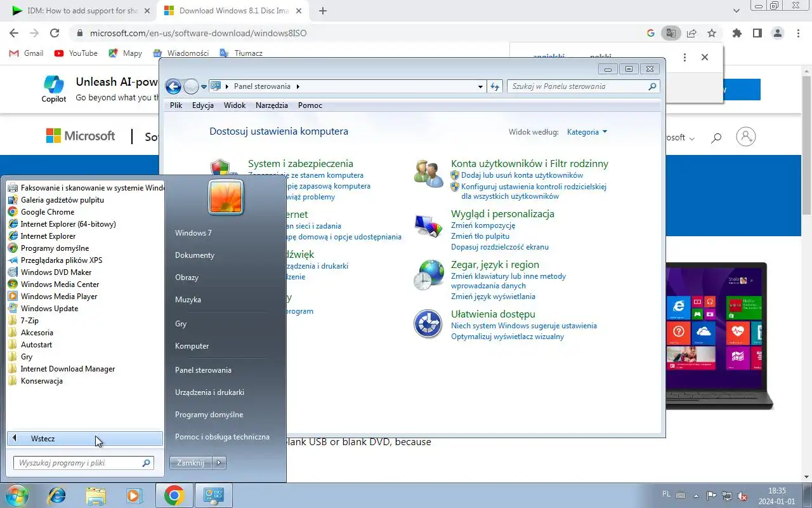Viewport: 812px width, 508px height.
Task: Click Szukaj w Panelu sterowania field
Action: 583,86
